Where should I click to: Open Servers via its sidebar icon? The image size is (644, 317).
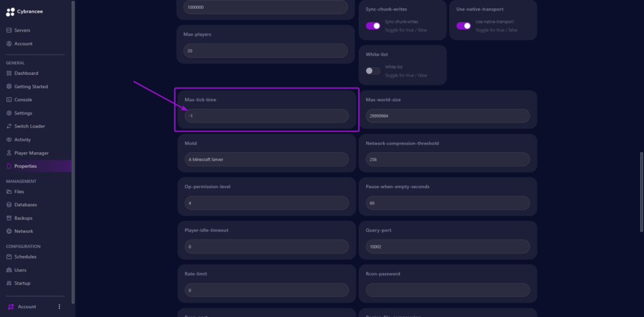tap(9, 30)
